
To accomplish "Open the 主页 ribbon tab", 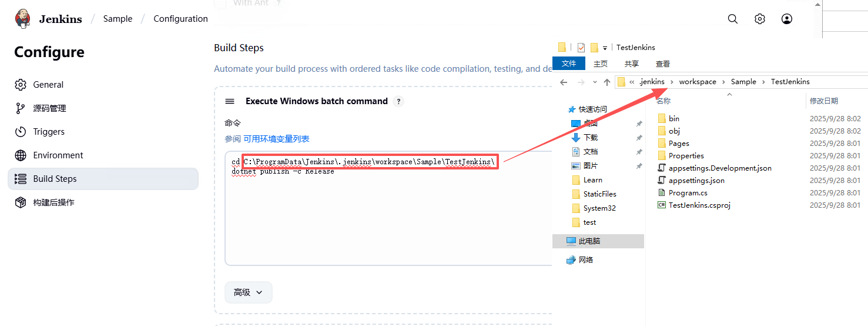I will (x=601, y=64).
